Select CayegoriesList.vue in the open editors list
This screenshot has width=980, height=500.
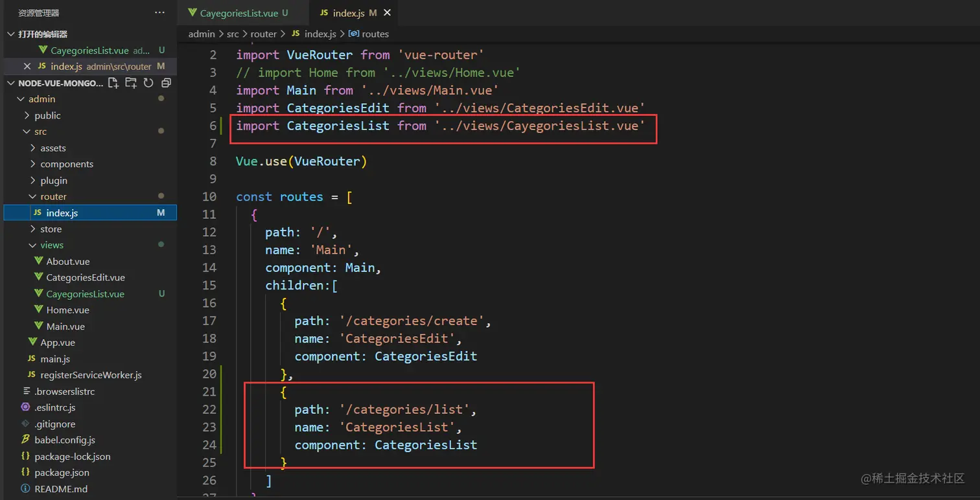click(90, 50)
